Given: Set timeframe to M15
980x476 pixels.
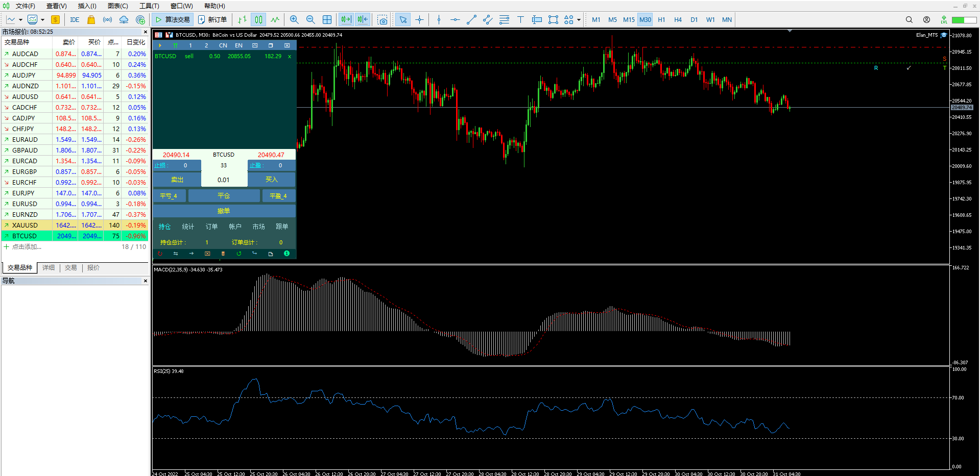Looking at the screenshot, I should 629,20.
